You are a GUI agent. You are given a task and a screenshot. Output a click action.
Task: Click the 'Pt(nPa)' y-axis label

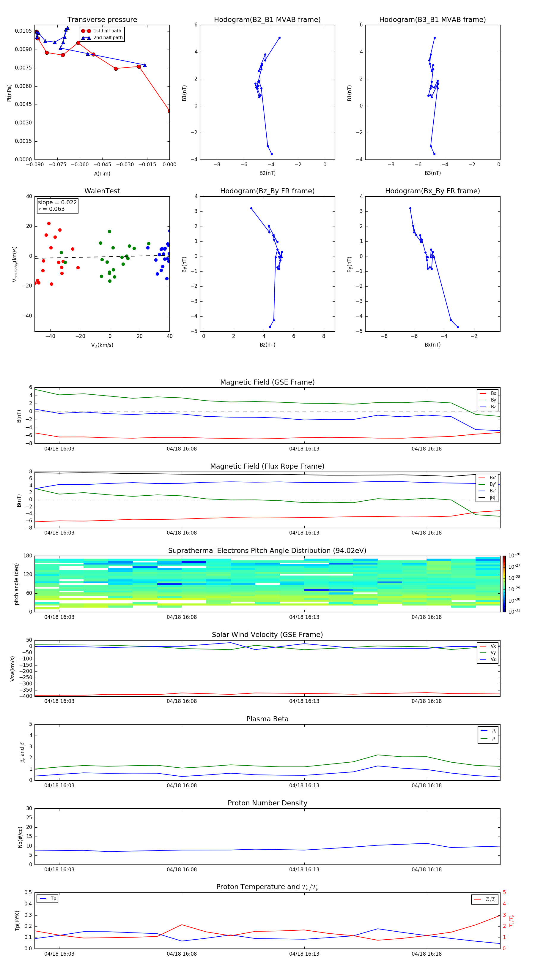tap(9, 93)
